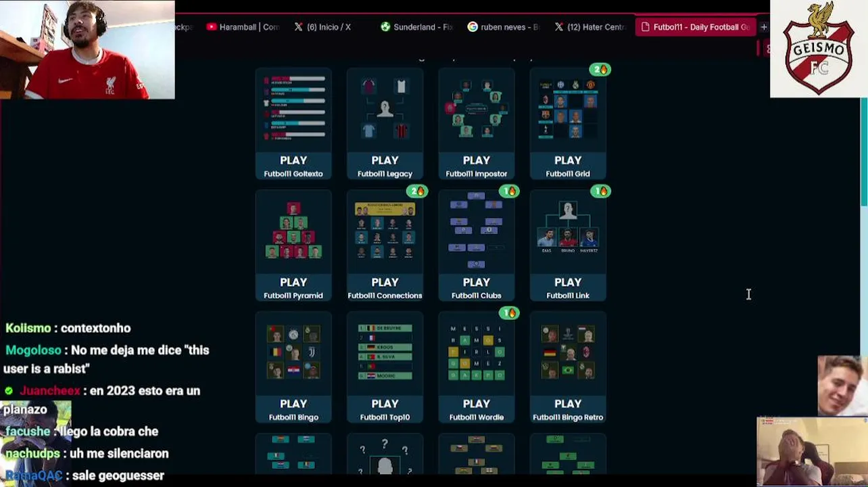Open the Bingo Retro thumbnail
The height and width of the screenshot is (487, 868).
point(568,352)
